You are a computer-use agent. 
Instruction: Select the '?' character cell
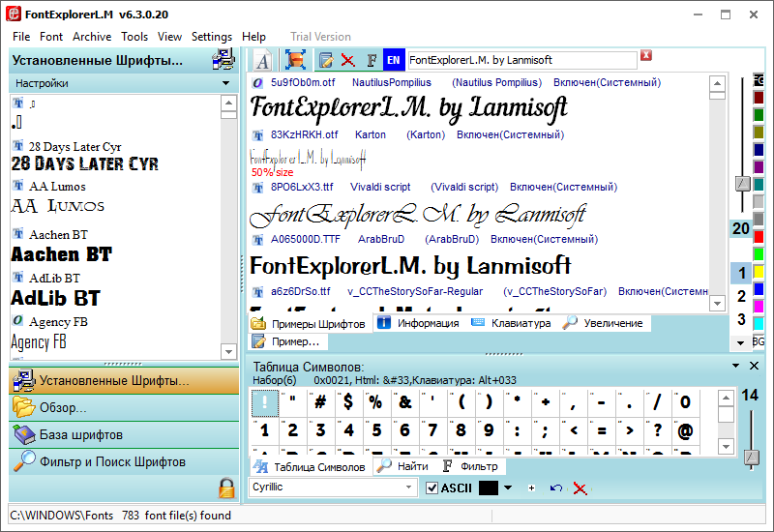[657, 430]
